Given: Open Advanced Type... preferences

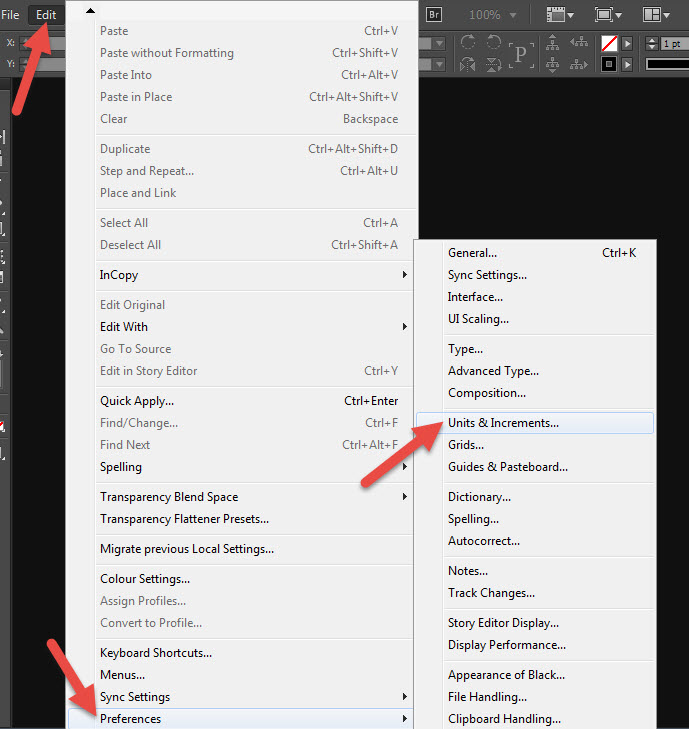Looking at the screenshot, I should (x=535, y=371).
